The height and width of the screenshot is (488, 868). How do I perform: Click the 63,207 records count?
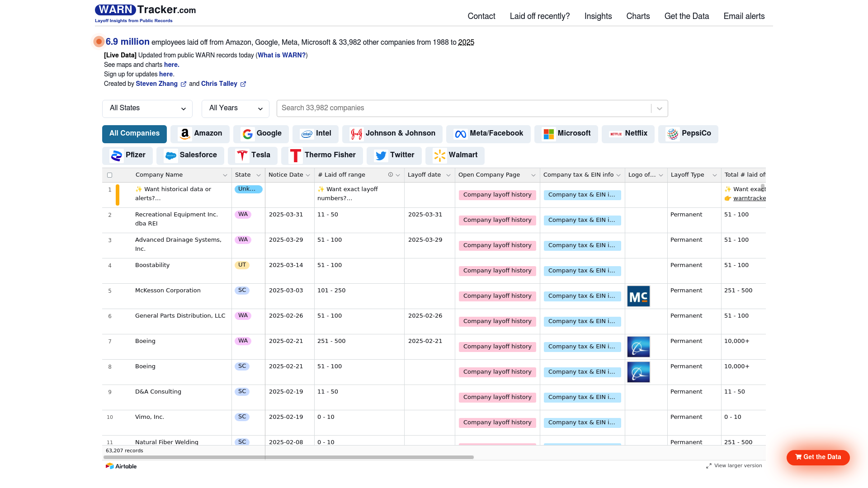point(124,450)
